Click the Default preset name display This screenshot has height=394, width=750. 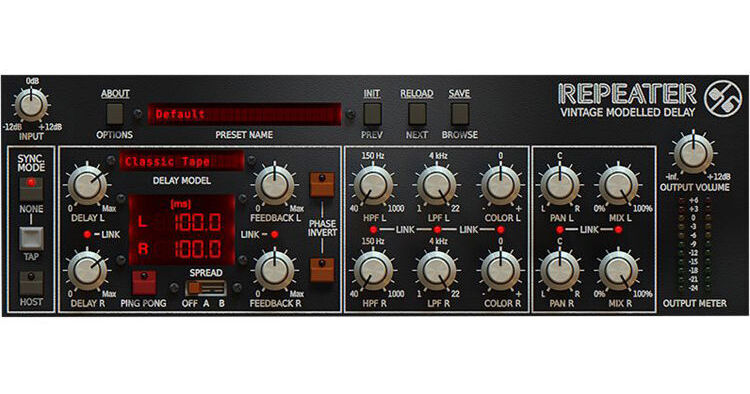click(x=244, y=114)
